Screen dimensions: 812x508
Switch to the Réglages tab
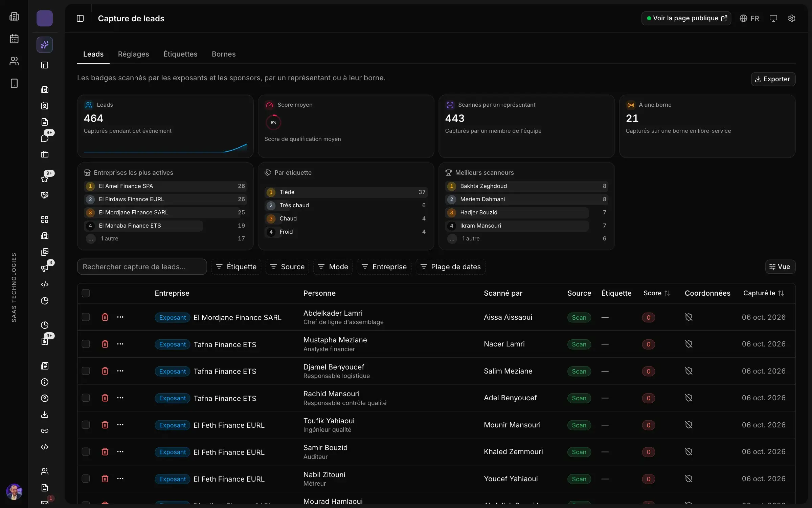pyautogui.click(x=133, y=54)
